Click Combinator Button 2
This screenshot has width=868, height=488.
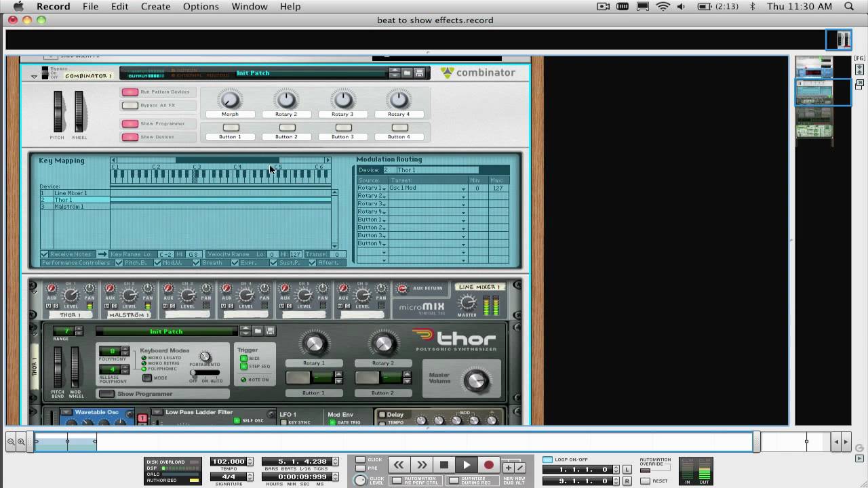pyautogui.click(x=287, y=127)
